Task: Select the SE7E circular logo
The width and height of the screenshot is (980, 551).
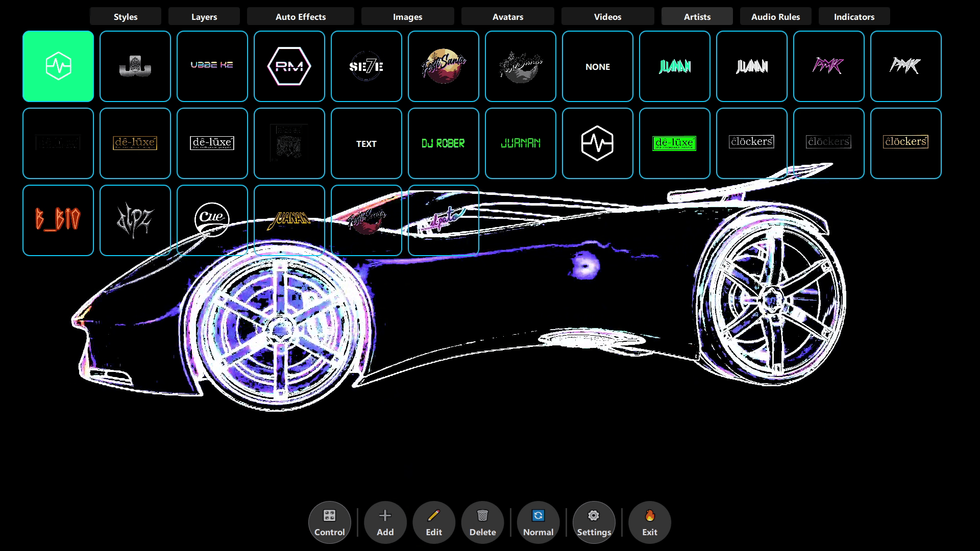Action: (366, 66)
